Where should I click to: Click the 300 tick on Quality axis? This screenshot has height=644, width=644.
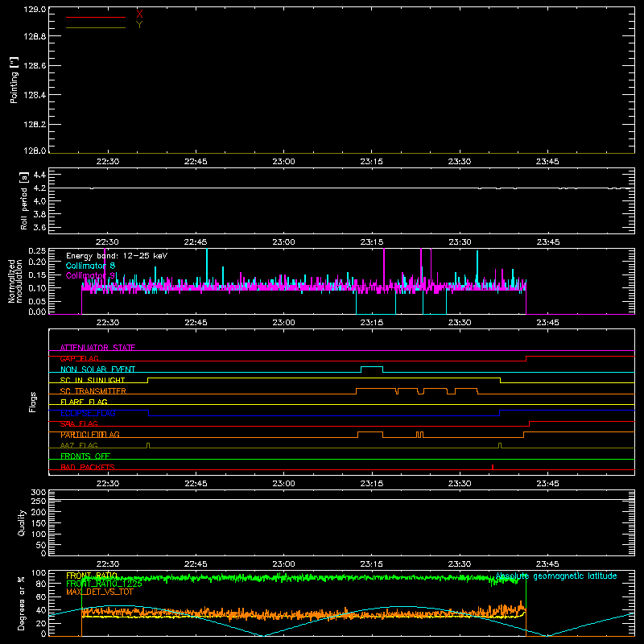coord(39,493)
